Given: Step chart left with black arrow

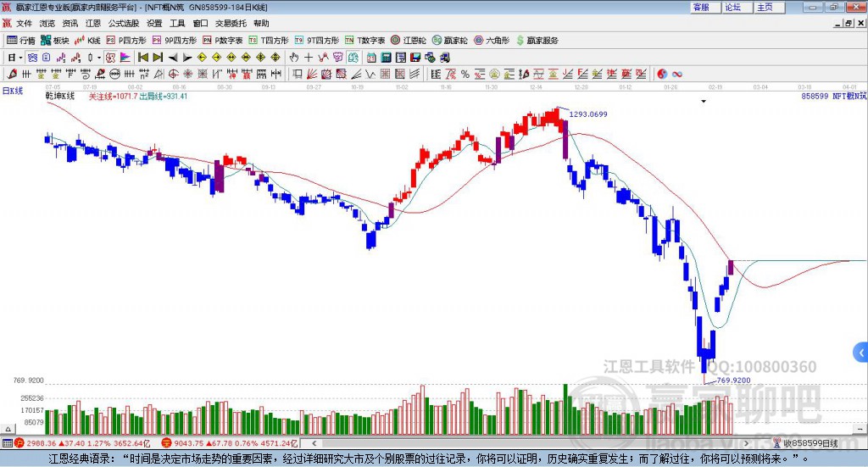Looking at the screenshot, I should tap(173, 58).
